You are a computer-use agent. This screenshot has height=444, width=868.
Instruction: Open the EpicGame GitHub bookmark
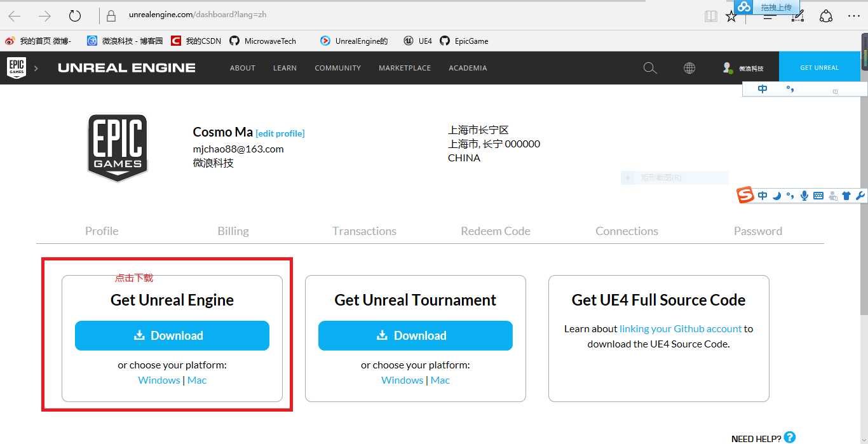(464, 41)
